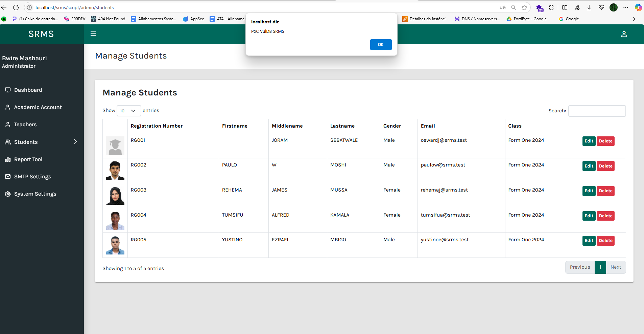Open the 200DEV bookmark
This screenshot has width=644, height=334.
tap(75, 19)
